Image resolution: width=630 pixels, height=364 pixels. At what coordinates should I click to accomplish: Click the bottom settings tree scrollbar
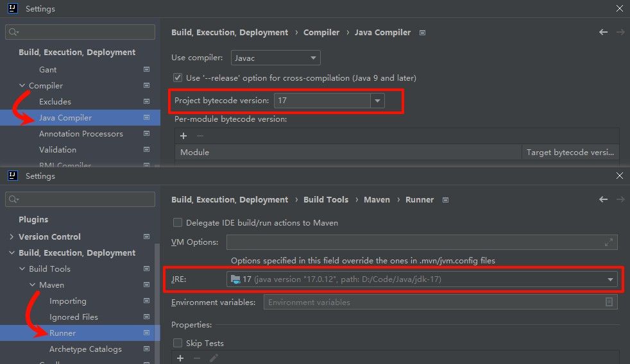coord(158,304)
